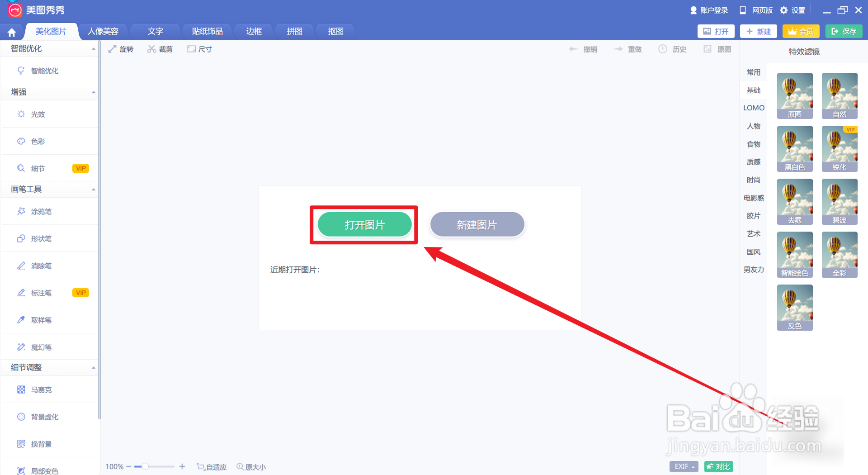
Task: Expand the EXIF info dropdown
Action: [x=684, y=466]
